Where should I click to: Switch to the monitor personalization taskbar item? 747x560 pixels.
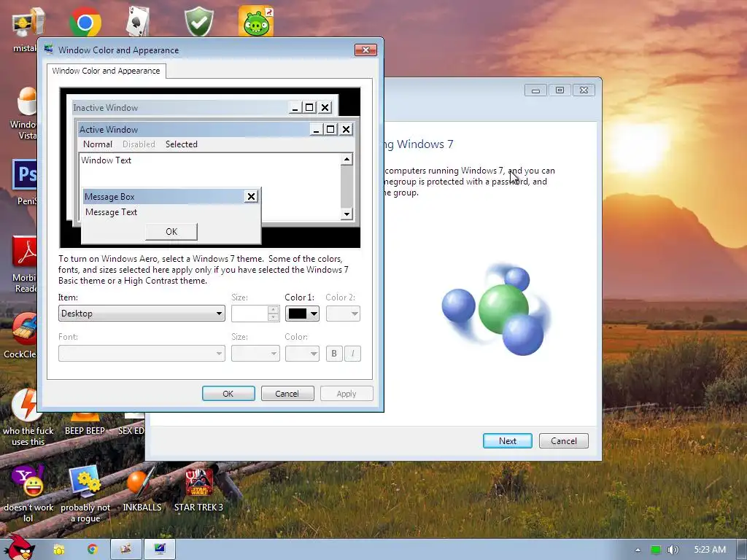(x=160, y=550)
